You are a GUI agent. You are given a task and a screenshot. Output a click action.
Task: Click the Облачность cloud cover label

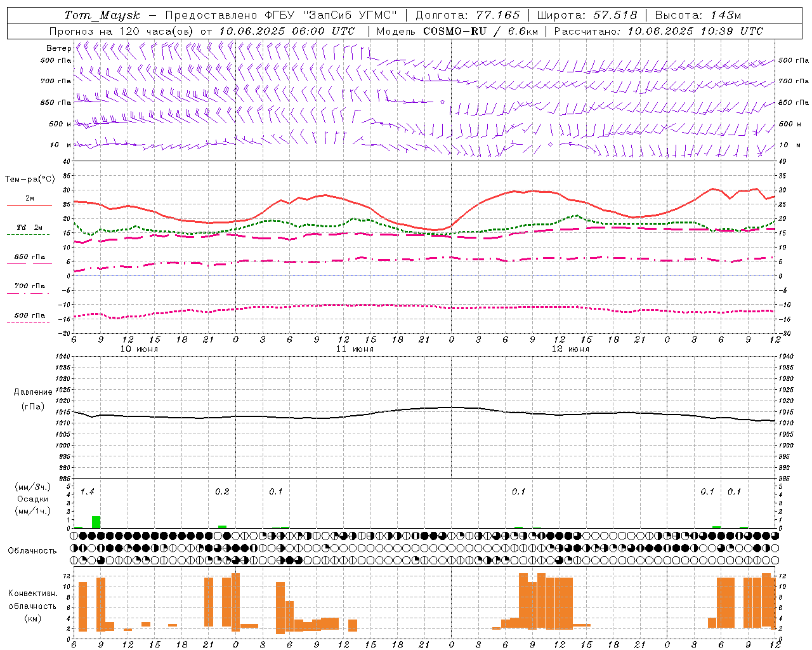click(32, 551)
